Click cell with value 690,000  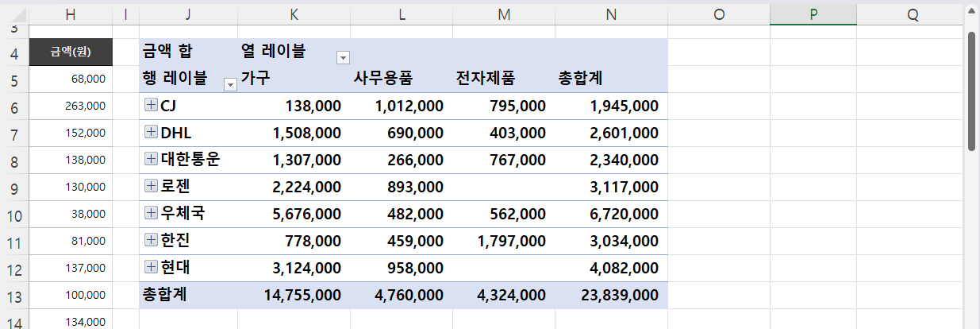pos(402,133)
